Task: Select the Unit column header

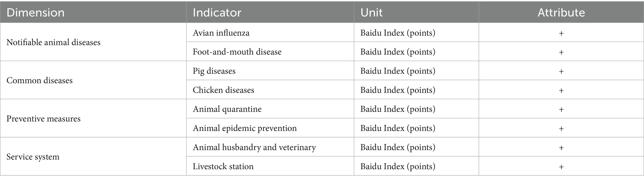Action: [371, 12]
